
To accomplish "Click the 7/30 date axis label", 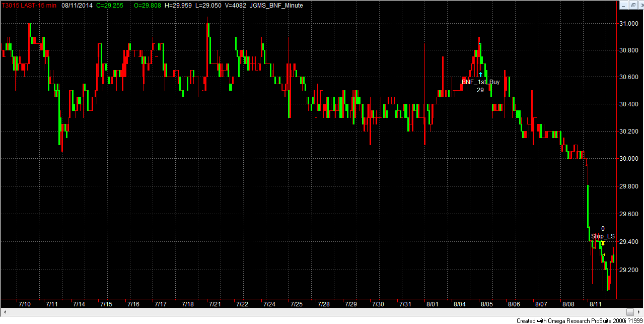I will 378,304.
